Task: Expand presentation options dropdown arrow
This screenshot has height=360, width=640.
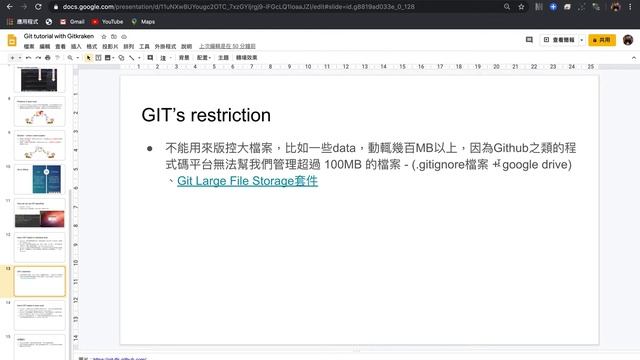Action: click(x=582, y=40)
